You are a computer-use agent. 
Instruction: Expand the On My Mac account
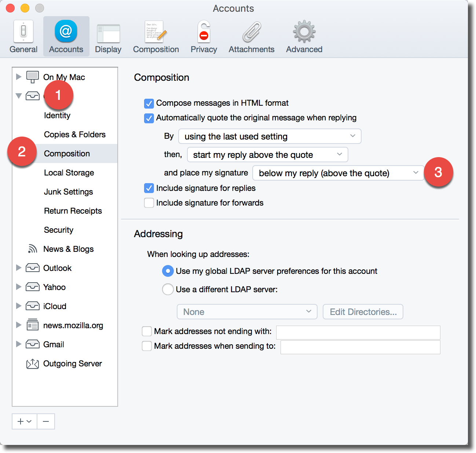coord(19,77)
